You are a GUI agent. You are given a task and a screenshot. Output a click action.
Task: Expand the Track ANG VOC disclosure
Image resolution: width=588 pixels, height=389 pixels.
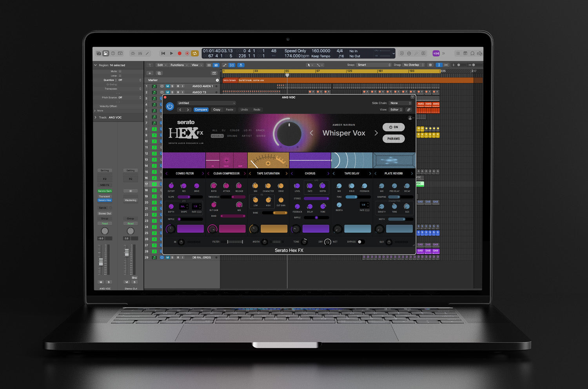pos(95,117)
